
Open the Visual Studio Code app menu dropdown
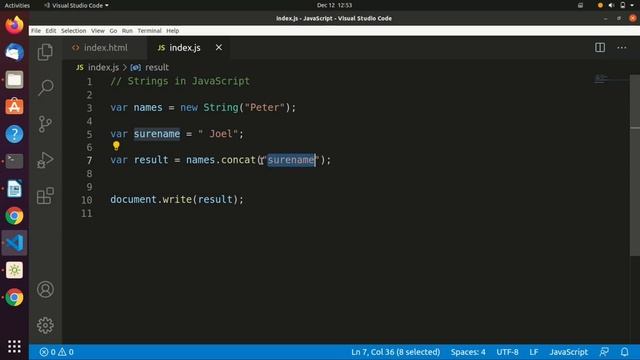[x=77, y=5]
